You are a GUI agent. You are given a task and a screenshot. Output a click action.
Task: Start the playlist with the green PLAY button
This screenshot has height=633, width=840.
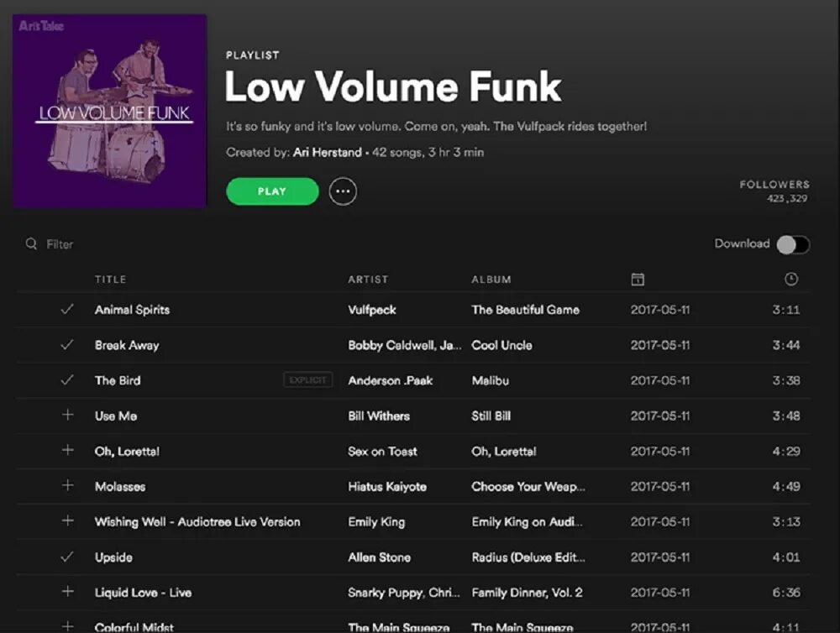[x=272, y=191]
